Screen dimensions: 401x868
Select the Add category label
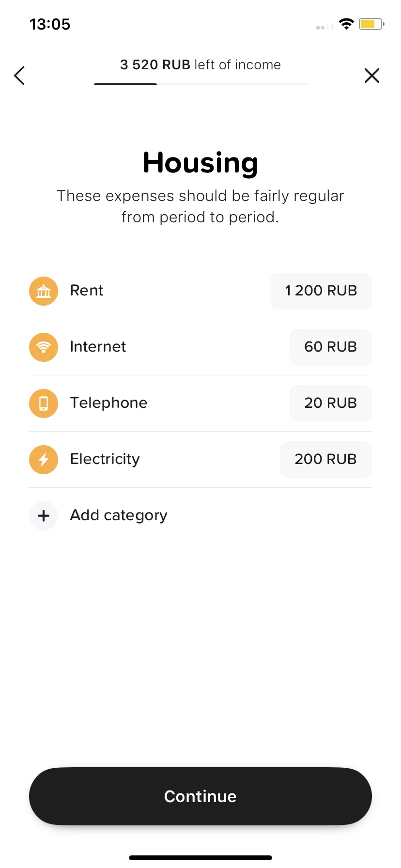(x=119, y=515)
